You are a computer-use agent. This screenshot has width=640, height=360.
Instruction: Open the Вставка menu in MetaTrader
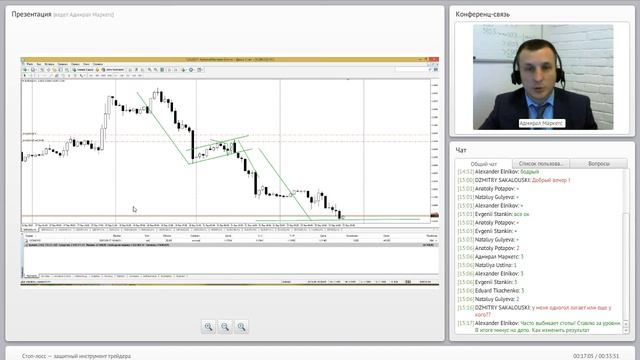tap(49, 64)
